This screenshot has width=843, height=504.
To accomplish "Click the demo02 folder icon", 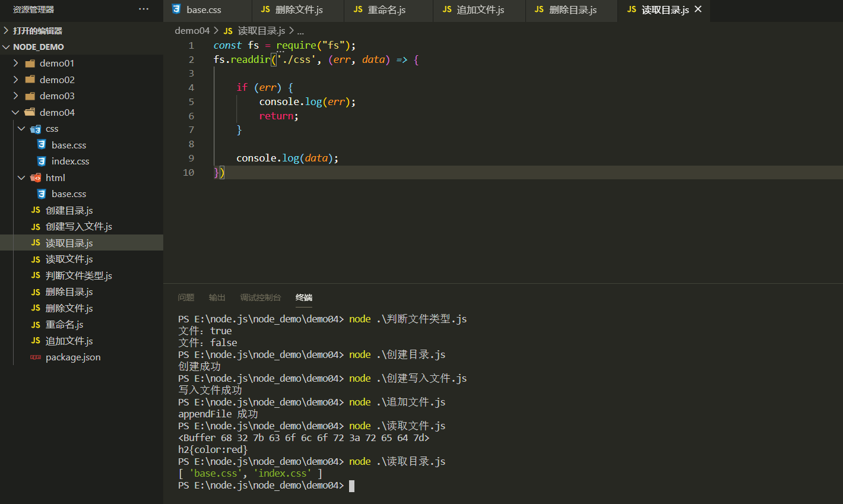I will (x=30, y=80).
